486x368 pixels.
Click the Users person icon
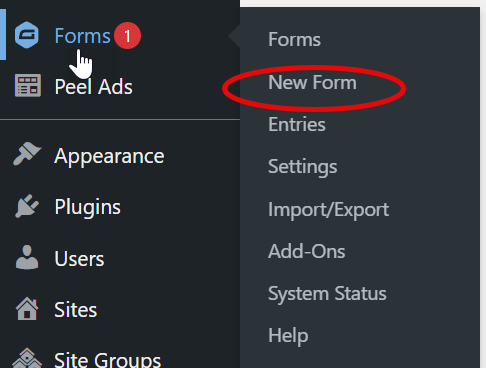pyautogui.click(x=27, y=257)
